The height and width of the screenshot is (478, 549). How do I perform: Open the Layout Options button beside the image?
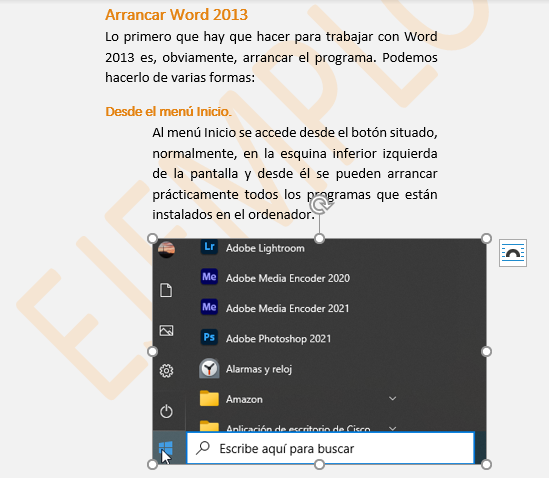[513, 253]
